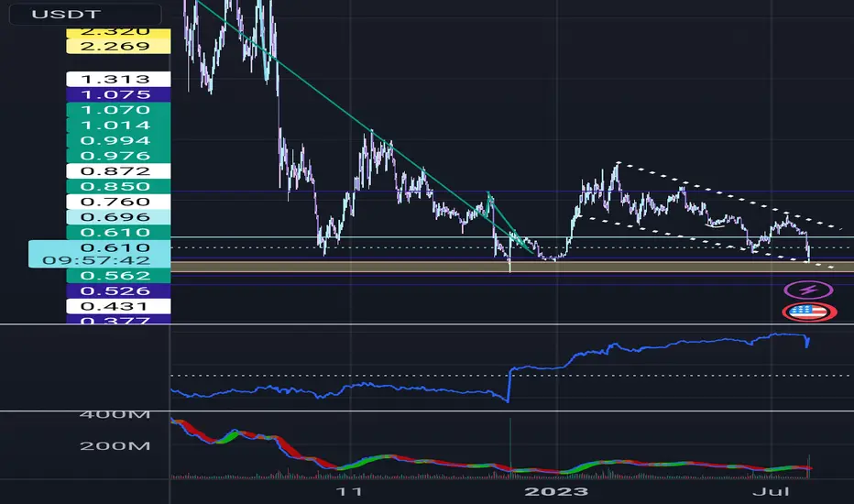Image resolution: width=854 pixels, height=504 pixels.
Task: Select the white 1.313 price label
Action: coord(118,79)
